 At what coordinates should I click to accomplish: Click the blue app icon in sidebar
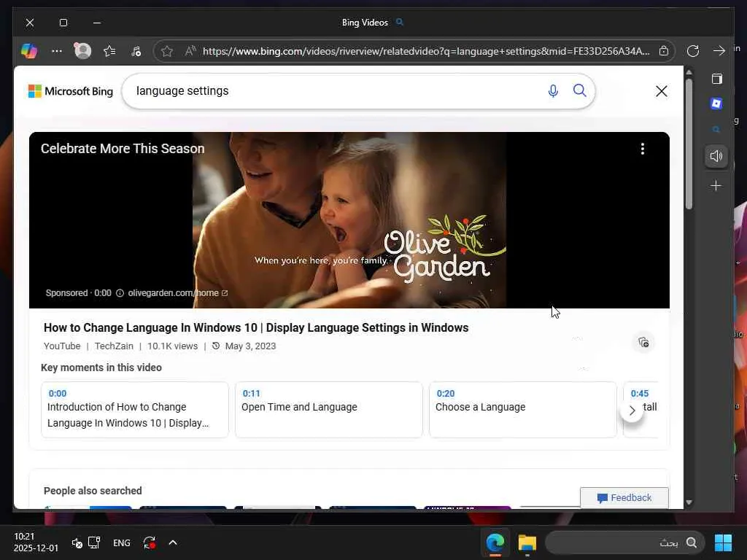(x=716, y=104)
